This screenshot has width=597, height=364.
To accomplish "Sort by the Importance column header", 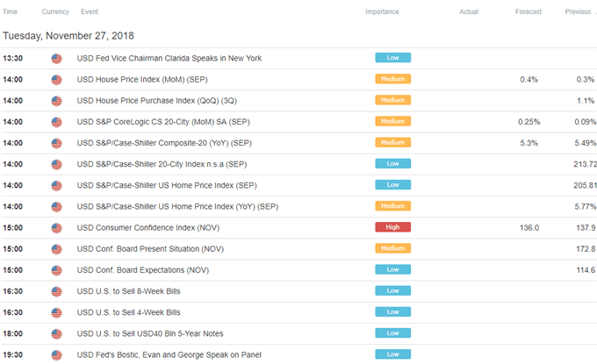I will tap(382, 11).
